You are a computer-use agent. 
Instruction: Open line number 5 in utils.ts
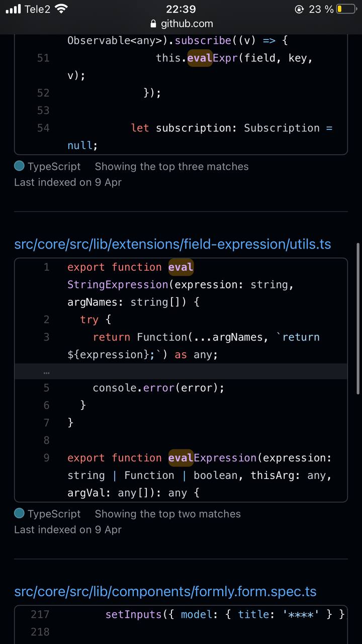pyautogui.click(x=47, y=387)
